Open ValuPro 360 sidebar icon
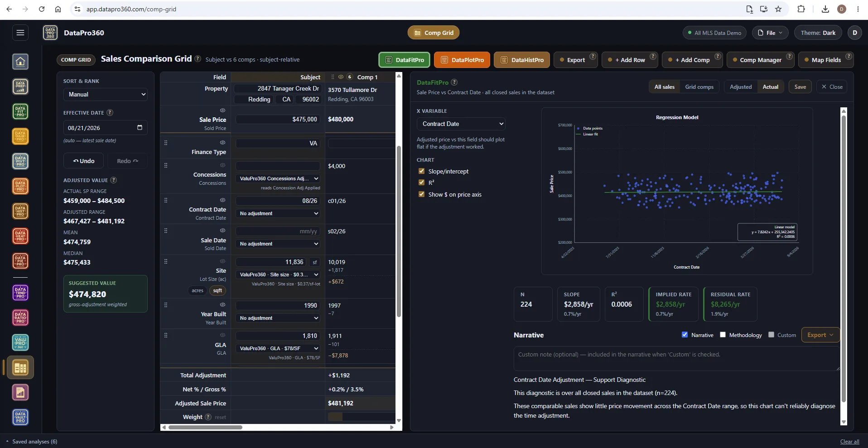The width and height of the screenshot is (868, 448). click(x=20, y=342)
